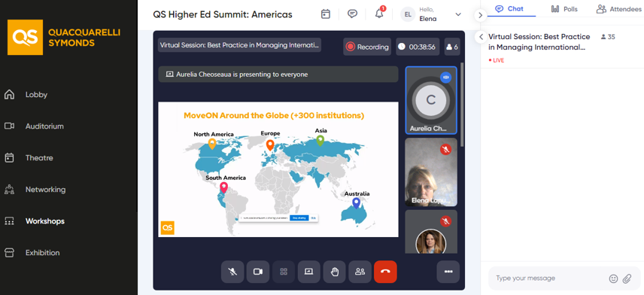
Task: Raise your hand
Action: [x=335, y=272]
